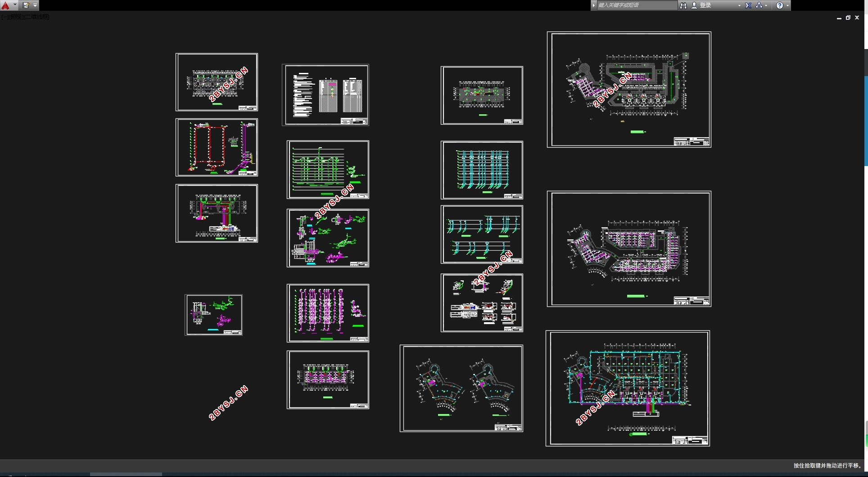
Task: Open the 登录 account dropdown arrow
Action: (739, 6)
